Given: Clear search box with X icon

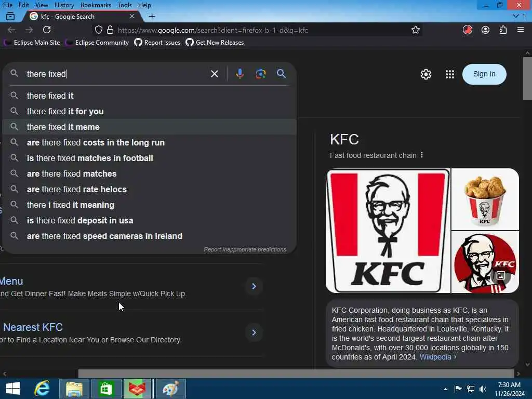Looking at the screenshot, I should coord(215,74).
